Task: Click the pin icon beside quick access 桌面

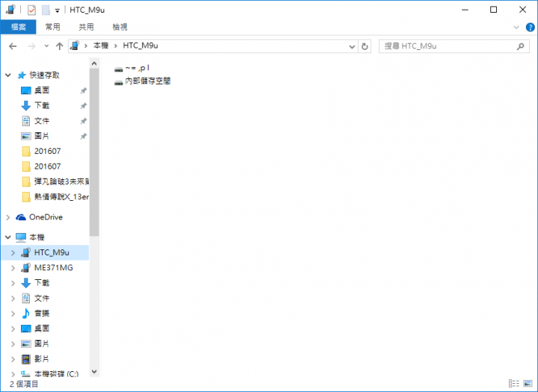Action: tap(84, 90)
